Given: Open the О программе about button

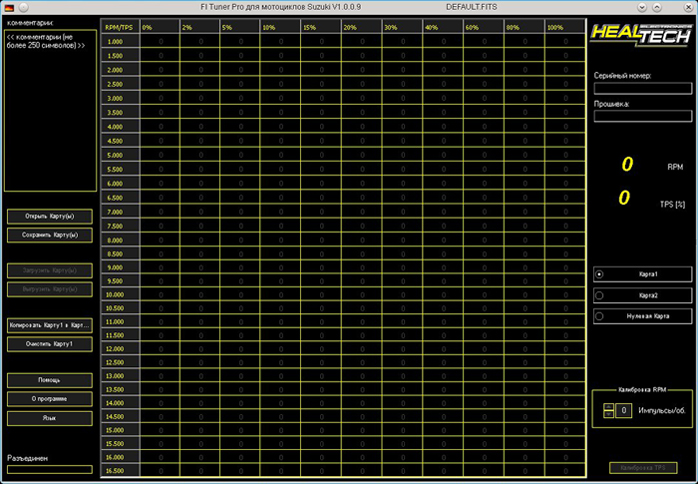Looking at the screenshot, I should pyautogui.click(x=50, y=399).
